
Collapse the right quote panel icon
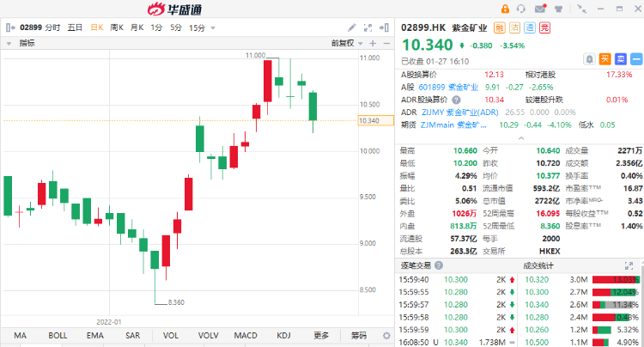tap(384, 27)
